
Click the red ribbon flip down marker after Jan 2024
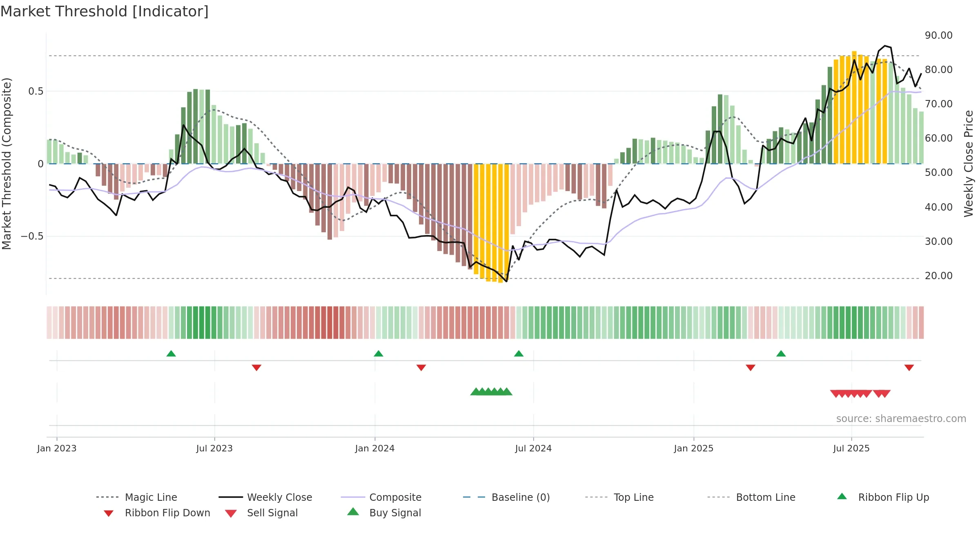(x=421, y=368)
